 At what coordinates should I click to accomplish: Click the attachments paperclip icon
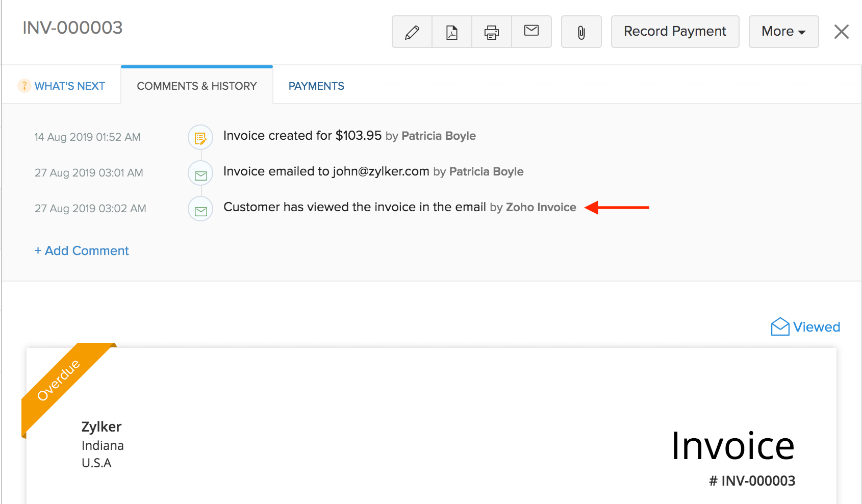pos(581,31)
